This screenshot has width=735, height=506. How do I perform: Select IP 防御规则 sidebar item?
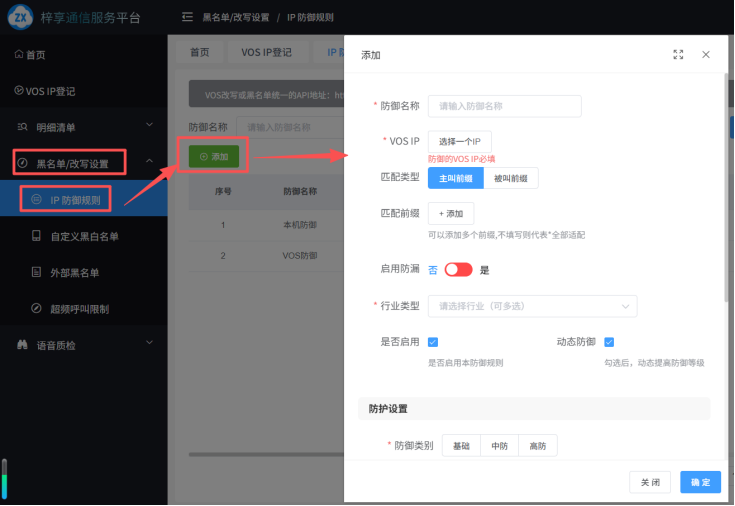pos(83,198)
